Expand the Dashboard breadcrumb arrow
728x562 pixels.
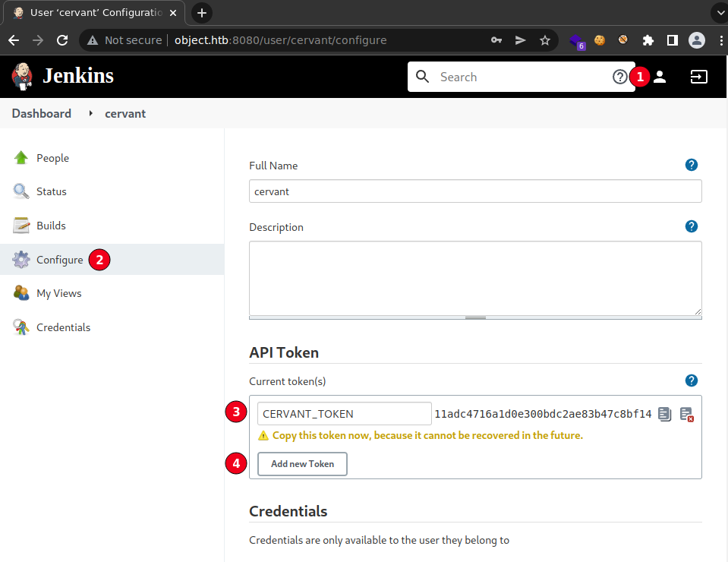point(90,113)
